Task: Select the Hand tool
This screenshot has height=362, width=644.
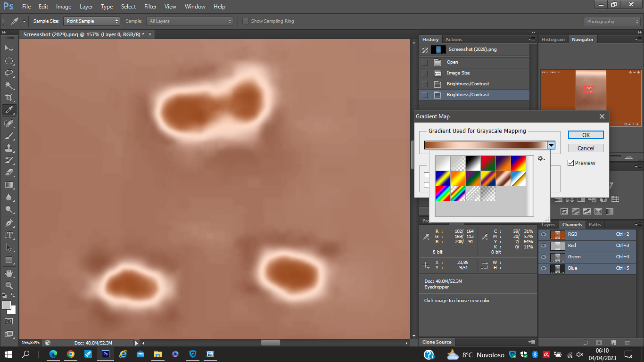Action: click(9, 273)
